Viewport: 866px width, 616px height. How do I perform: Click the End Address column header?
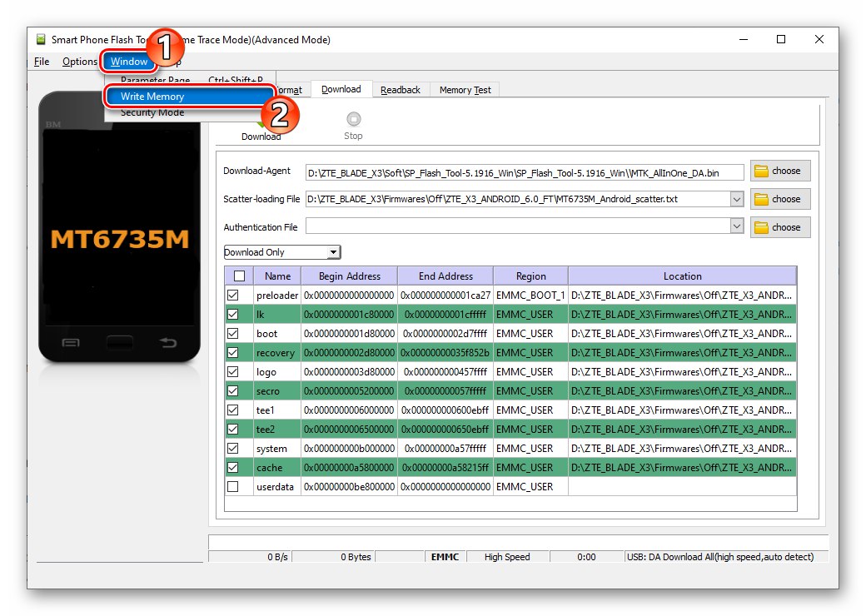coord(445,276)
